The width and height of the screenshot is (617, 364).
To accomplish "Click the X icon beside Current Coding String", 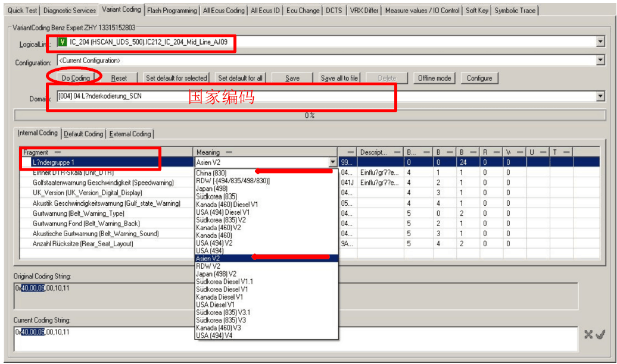I will [588, 335].
